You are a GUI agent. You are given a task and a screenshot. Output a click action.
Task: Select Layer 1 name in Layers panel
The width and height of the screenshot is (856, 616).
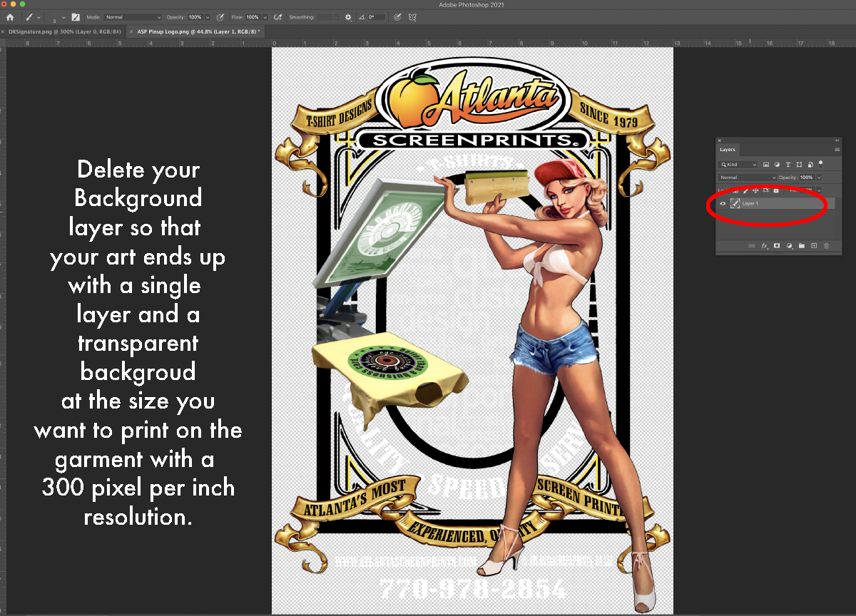750,203
